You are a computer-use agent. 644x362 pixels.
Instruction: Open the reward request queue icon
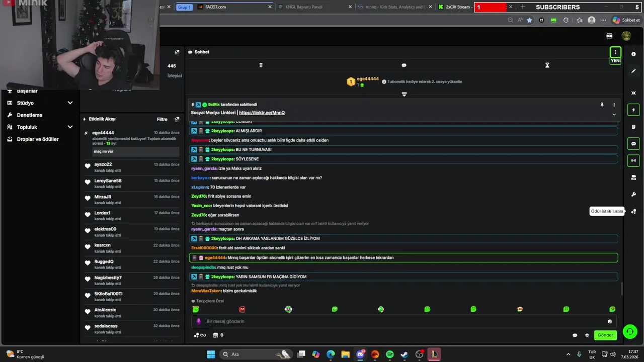point(633,211)
